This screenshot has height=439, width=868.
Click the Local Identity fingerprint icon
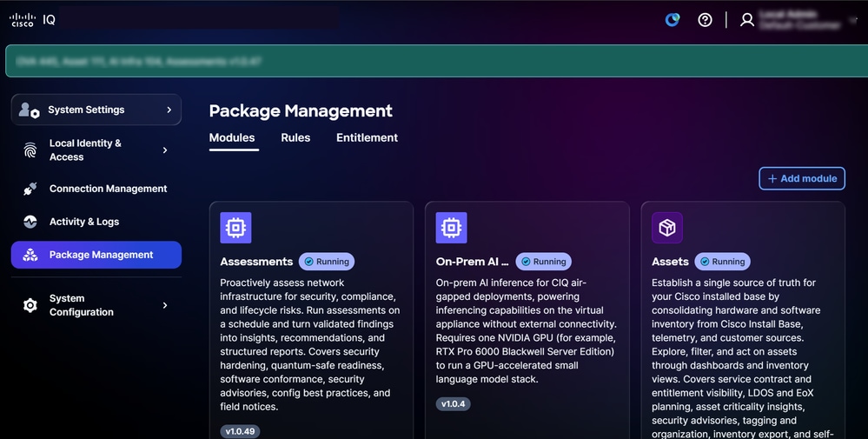tap(30, 150)
